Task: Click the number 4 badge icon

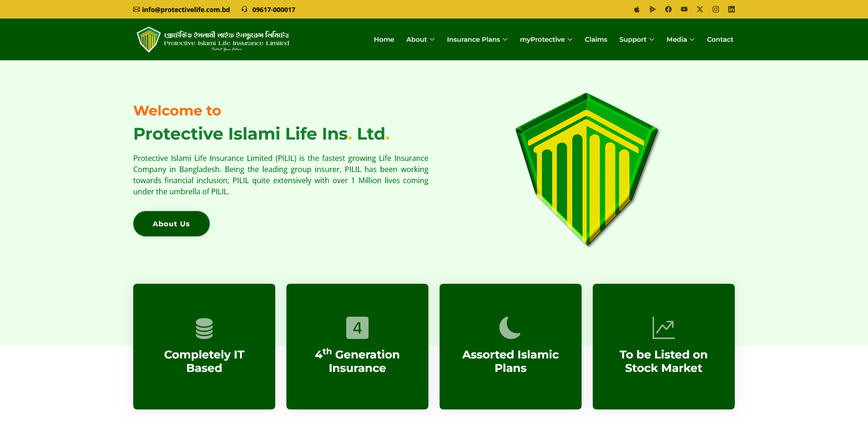Action: [357, 328]
